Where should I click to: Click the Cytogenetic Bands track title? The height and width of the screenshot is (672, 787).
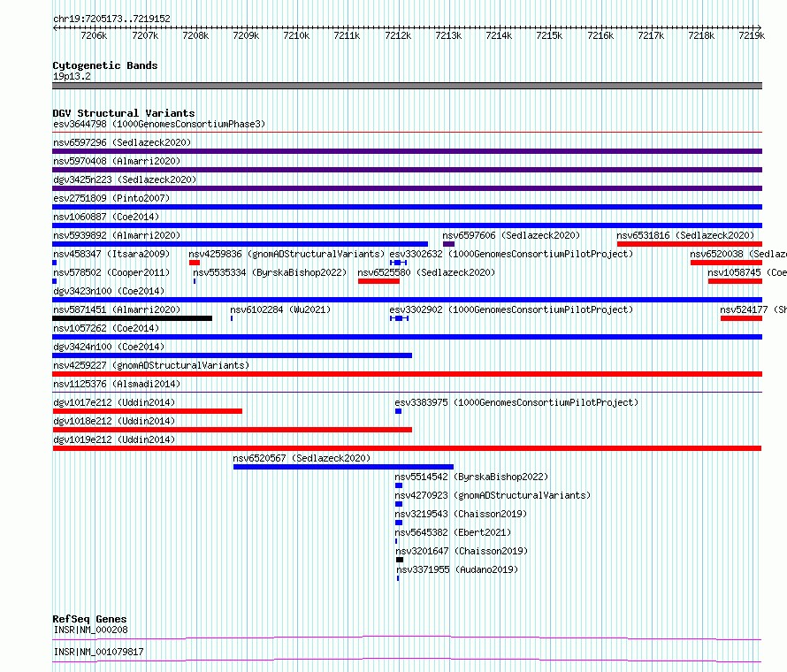click(105, 65)
